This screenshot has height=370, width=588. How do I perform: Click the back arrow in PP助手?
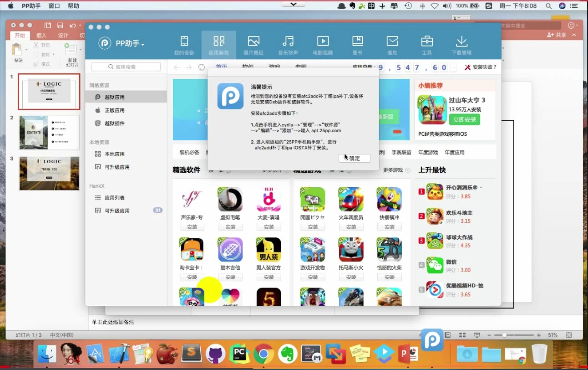pyautogui.click(x=177, y=67)
